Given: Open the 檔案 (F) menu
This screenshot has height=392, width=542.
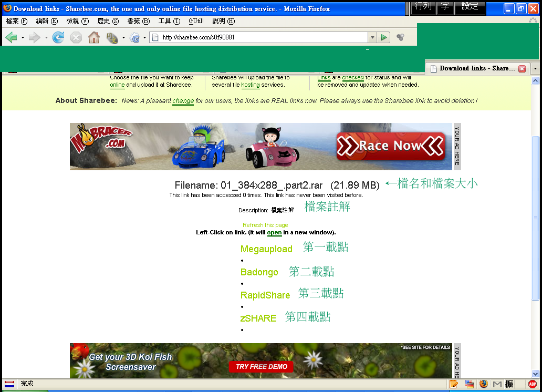Looking at the screenshot, I should (x=17, y=21).
